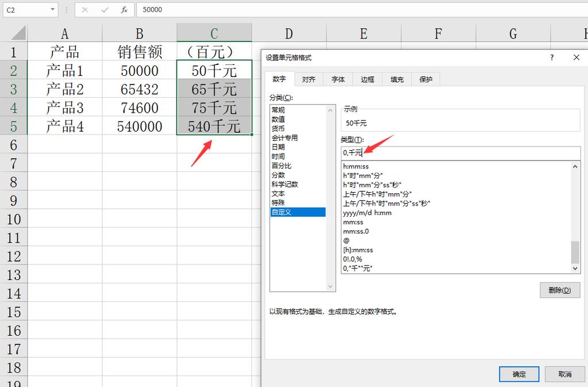Switch to the 对齐 alignment tab

click(309, 79)
